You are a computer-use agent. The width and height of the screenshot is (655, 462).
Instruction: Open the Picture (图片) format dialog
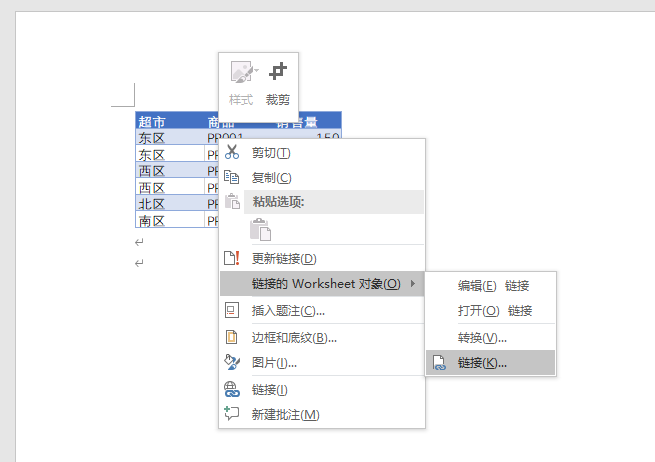pyautogui.click(x=274, y=362)
